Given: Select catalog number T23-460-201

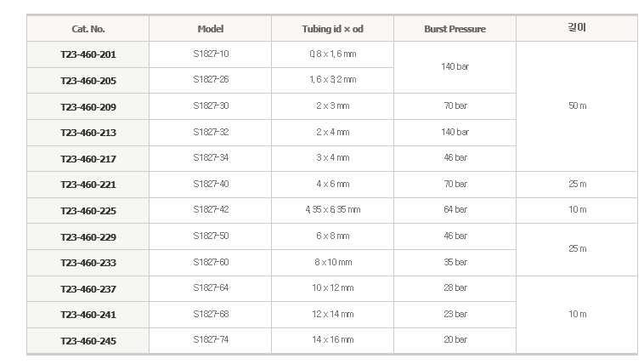Looking at the screenshot, I should (88, 54).
